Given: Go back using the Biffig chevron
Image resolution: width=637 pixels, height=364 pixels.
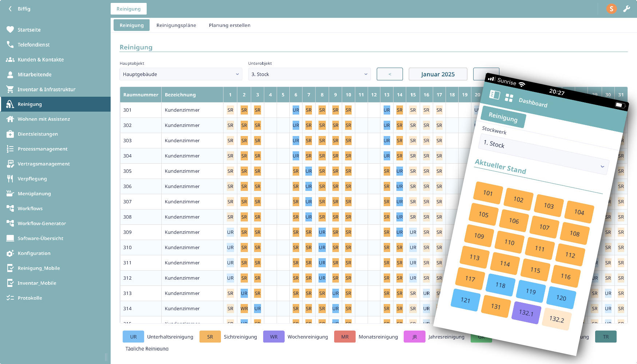Looking at the screenshot, I should [x=10, y=9].
